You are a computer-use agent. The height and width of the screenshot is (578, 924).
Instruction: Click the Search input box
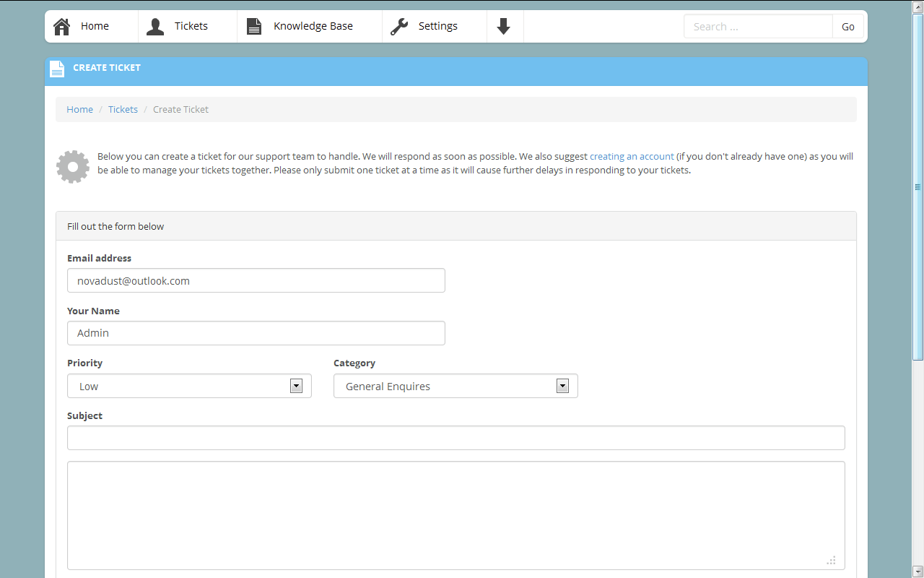(x=757, y=27)
